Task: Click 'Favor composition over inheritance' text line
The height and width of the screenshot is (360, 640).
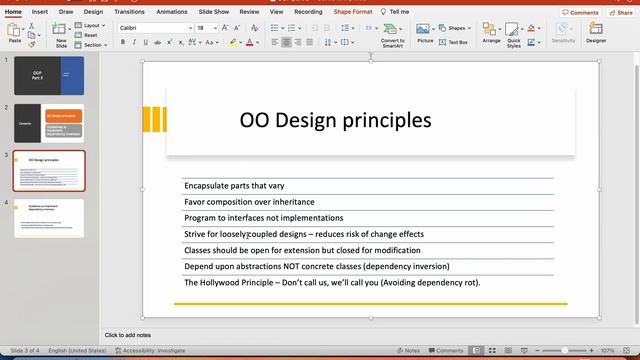Action: tap(249, 202)
